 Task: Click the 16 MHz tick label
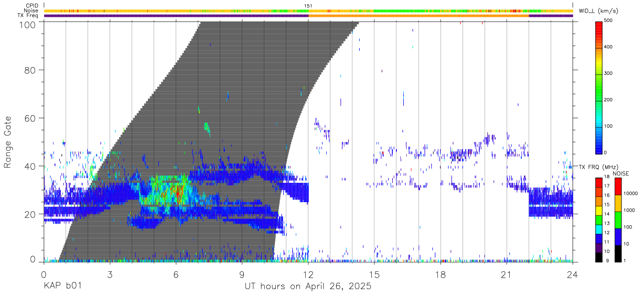[606, 195]
